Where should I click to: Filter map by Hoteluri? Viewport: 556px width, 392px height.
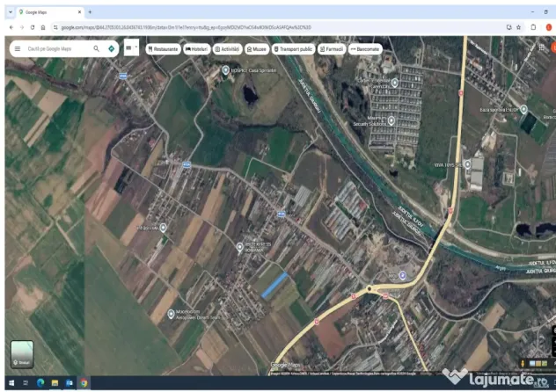(197, 49)
